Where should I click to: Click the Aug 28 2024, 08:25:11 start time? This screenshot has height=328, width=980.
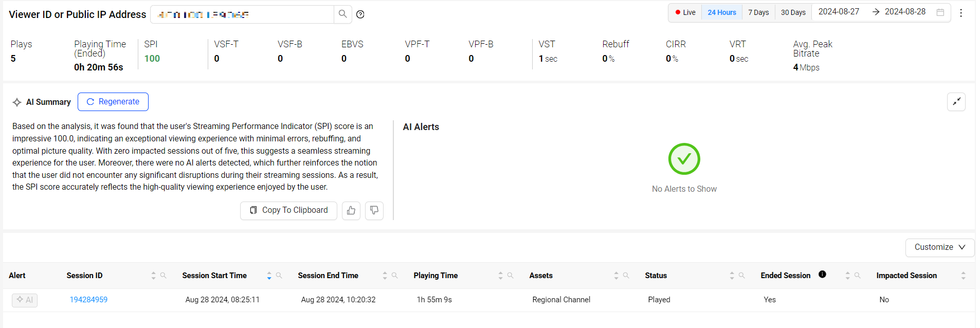[222, 300]
